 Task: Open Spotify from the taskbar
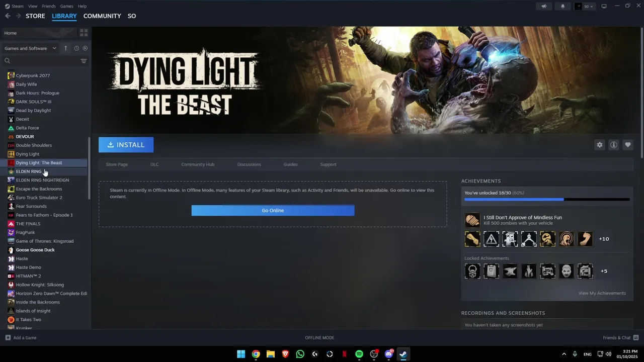pyautogui.click(x=359, y=354)
